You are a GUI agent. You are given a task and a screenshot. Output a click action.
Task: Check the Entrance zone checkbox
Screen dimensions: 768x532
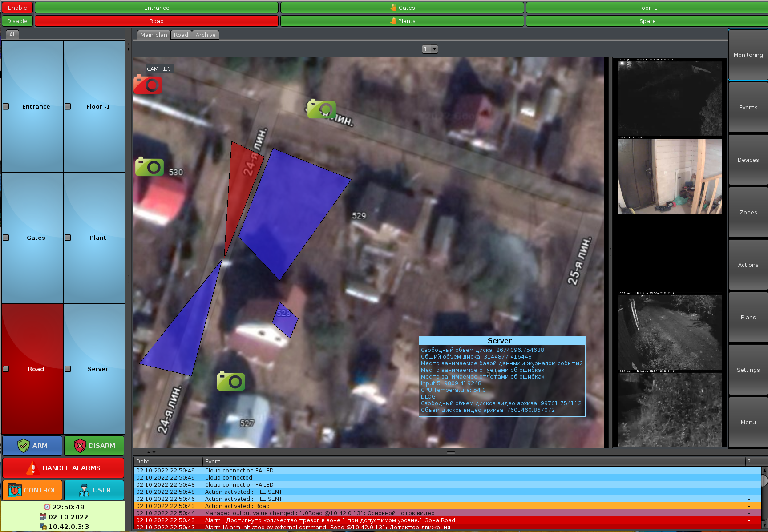(6, 107)
